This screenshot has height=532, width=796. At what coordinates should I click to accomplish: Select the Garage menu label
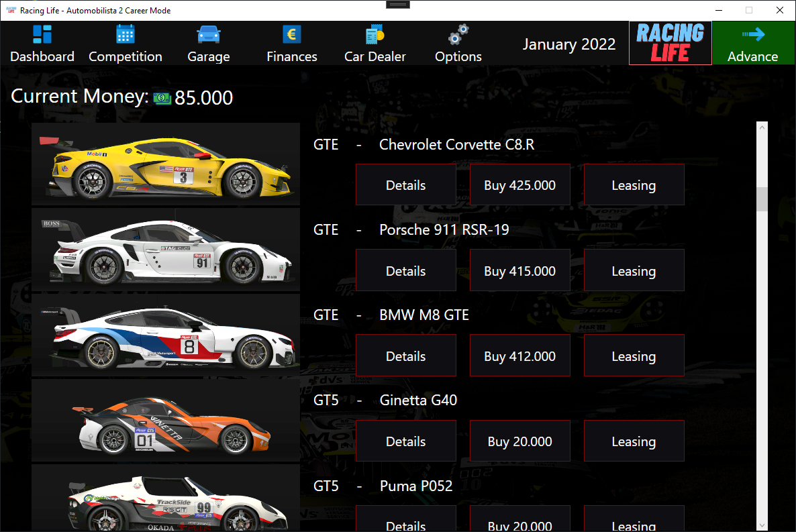click(x=209, y=56)
